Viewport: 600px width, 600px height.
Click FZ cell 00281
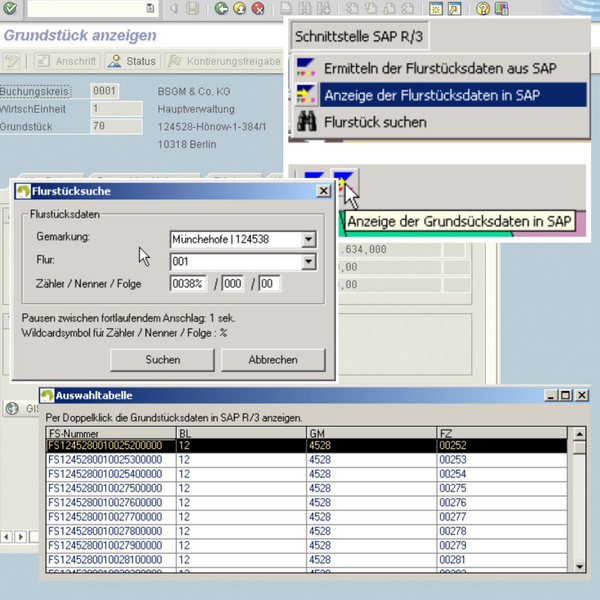pyautogui.click(x=502, y=560)
